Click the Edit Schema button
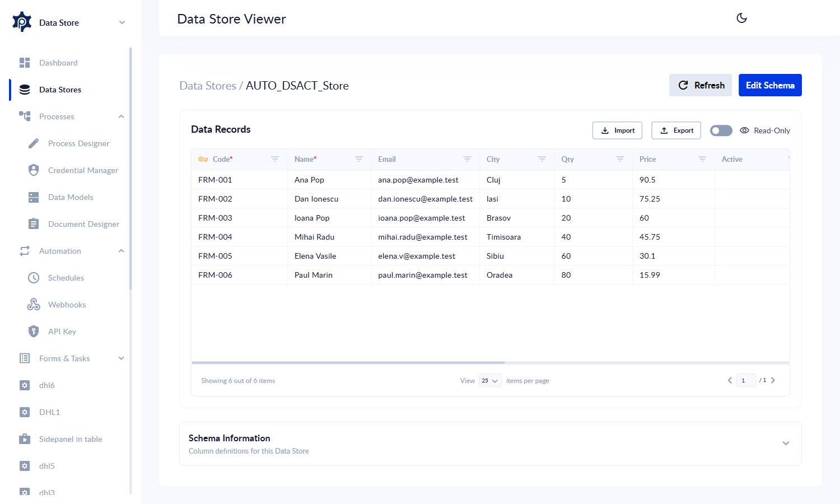 point(770,85)
